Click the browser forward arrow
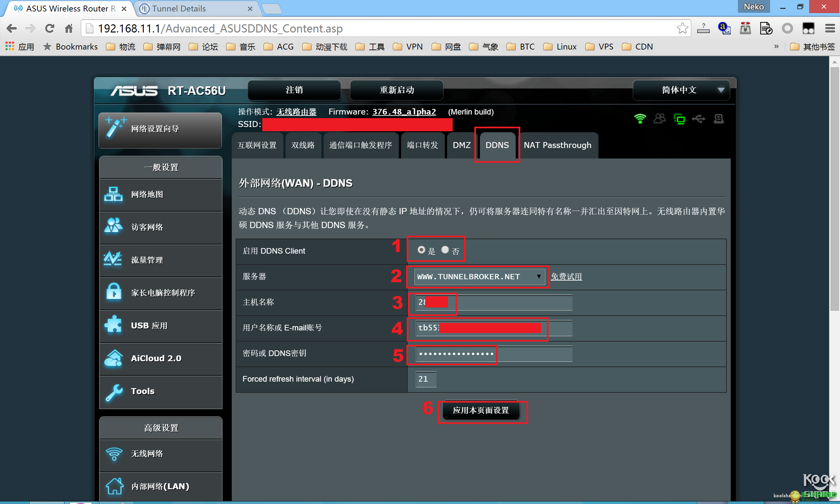 [31, 29]
